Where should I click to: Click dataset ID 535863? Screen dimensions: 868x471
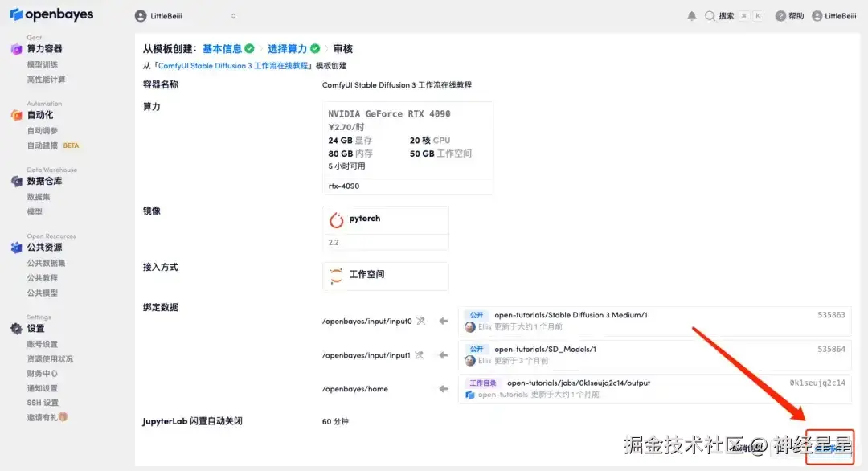coord(831,315)
